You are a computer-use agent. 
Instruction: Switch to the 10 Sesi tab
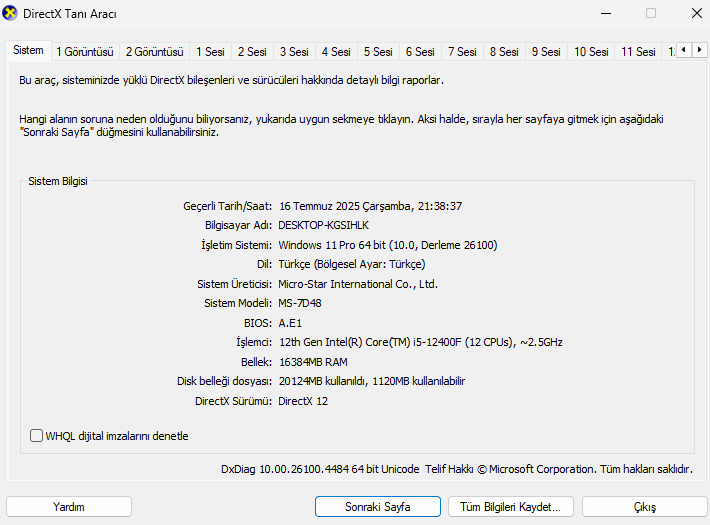[591, 52]
